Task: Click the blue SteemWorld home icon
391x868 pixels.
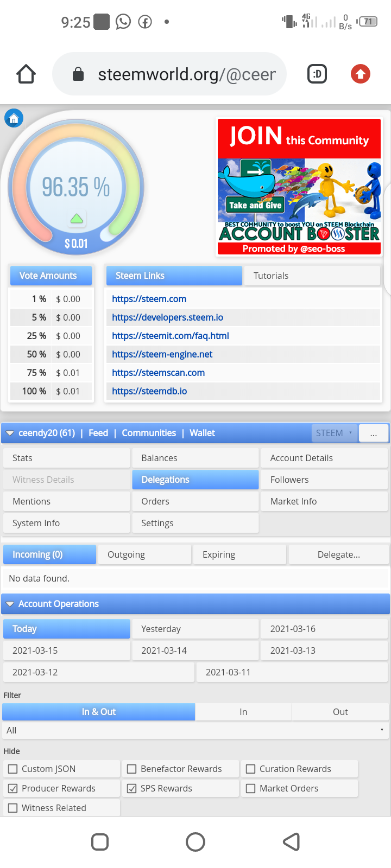Action: click(x=14, y=118)
